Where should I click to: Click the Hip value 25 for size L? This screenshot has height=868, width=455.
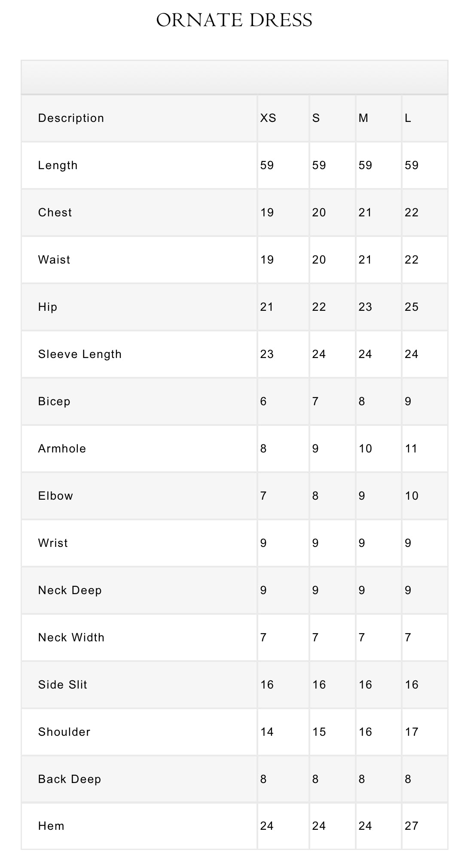[412, 307]
